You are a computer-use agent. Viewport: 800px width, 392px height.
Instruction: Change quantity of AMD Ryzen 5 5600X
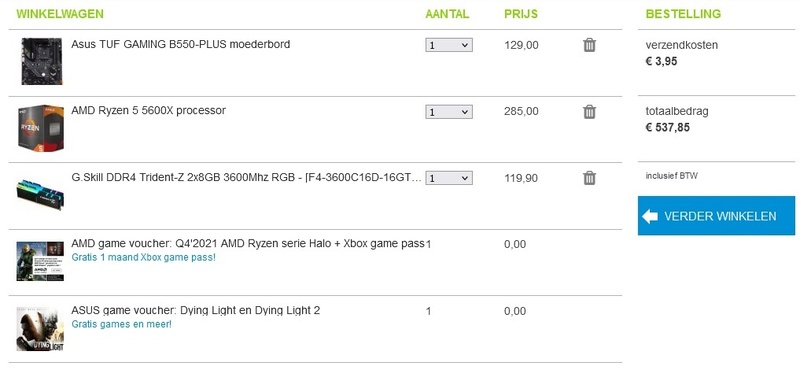(x=449, y=112)
